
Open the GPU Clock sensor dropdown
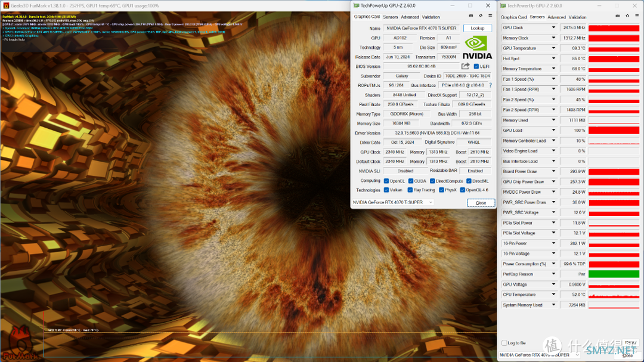tap(553, 27)
